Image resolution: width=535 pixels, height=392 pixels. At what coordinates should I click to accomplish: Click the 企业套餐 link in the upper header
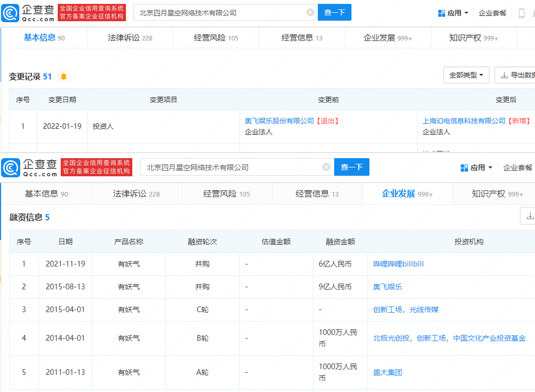492,13
